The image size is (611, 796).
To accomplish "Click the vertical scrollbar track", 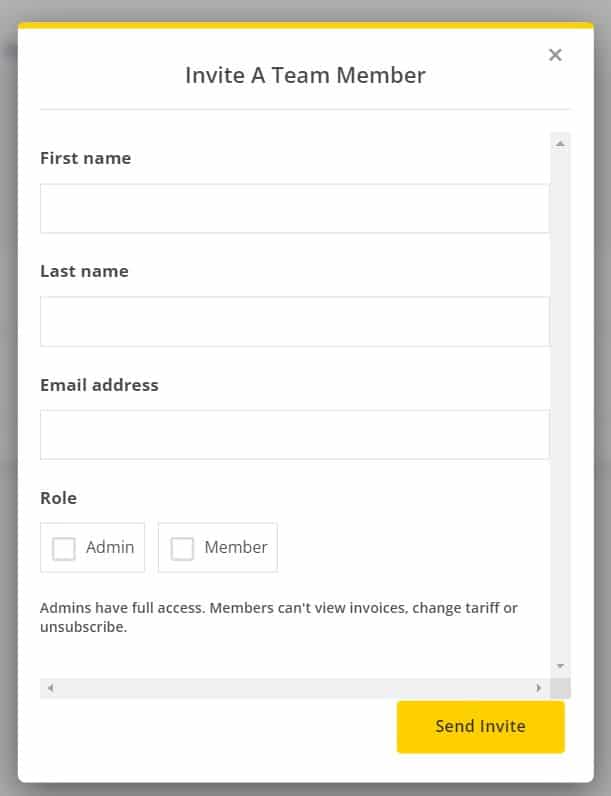I will tap(560, 405).
